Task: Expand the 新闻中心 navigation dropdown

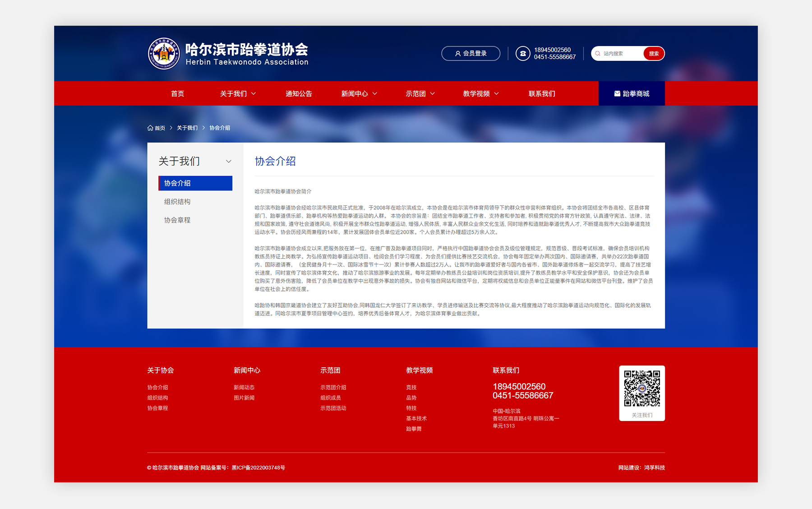Action: (x=359, y=93)
